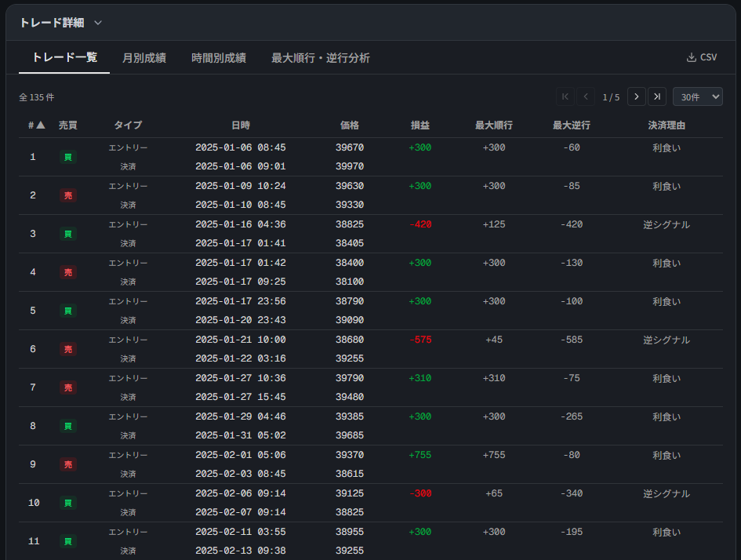Click the buy badge on trade 11
Screen dimensions: 741x560
pyautogui.click(x=68, y=541)
